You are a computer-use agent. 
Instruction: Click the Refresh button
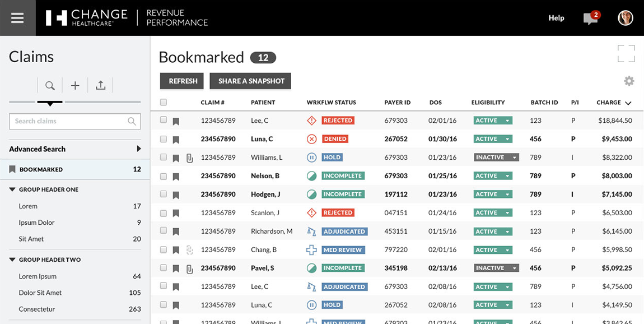click(183, 81)
